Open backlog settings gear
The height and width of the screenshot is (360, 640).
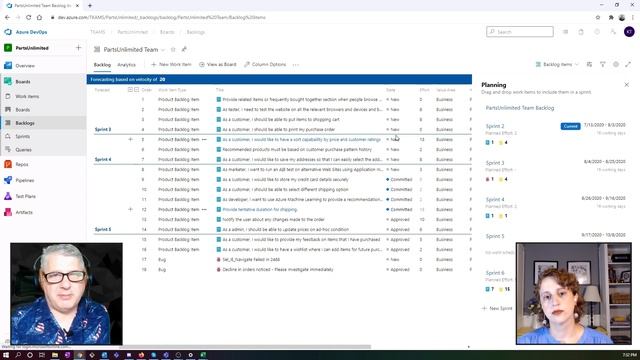616,64
